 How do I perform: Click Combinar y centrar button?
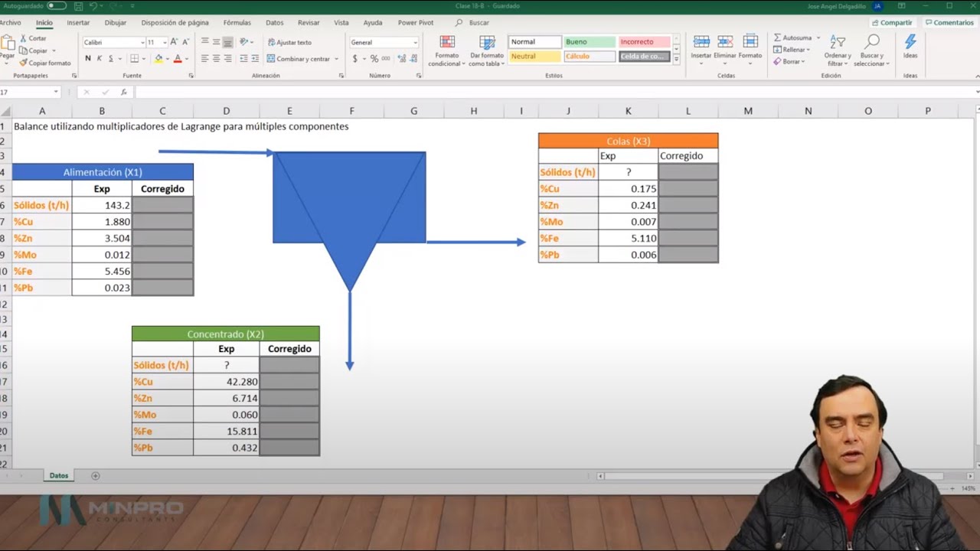pos(299,59)
